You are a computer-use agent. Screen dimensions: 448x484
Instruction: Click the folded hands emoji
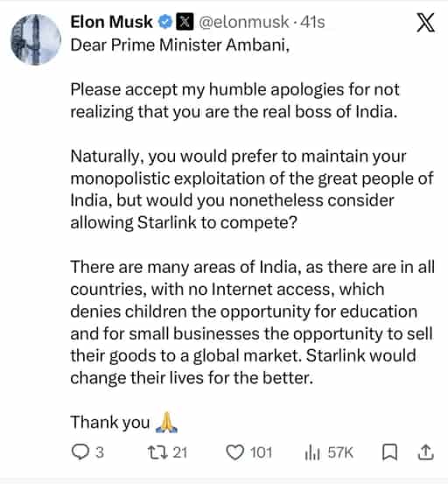(x=166, y=422)
